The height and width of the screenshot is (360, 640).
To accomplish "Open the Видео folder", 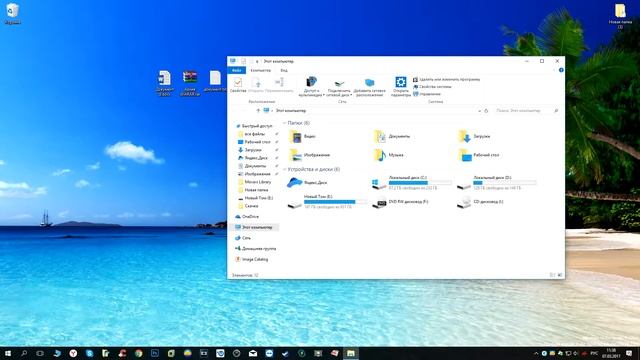I will [x=302, y=136].
